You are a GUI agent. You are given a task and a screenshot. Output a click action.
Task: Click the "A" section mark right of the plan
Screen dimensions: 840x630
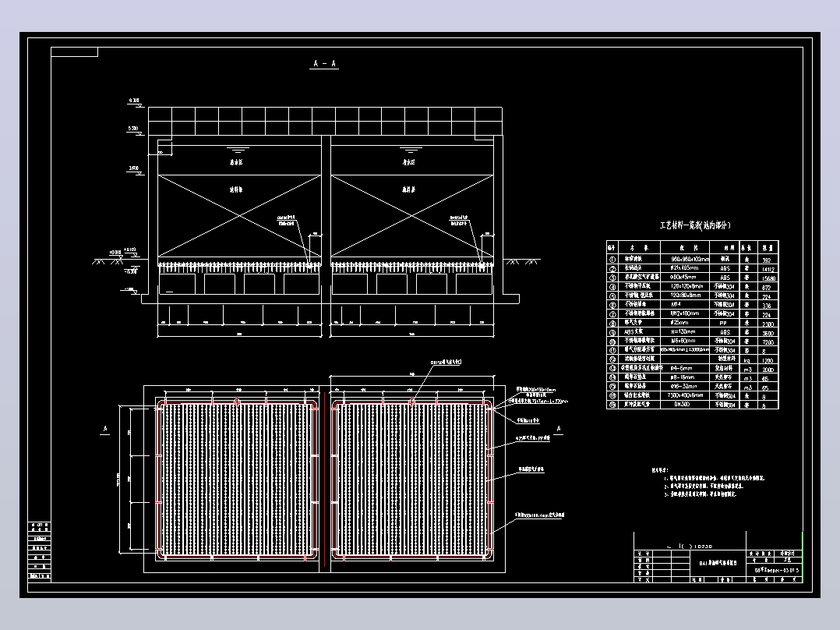click(x=559, y=428)
